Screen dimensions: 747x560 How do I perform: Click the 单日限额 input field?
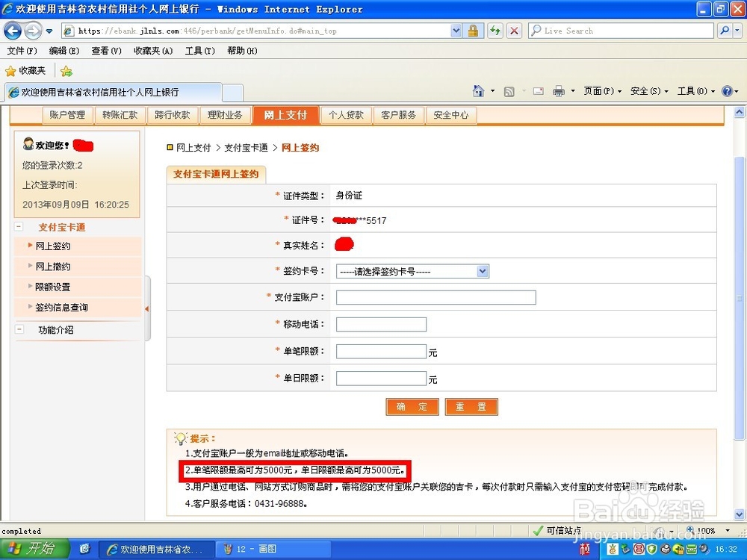pos(381,379)
